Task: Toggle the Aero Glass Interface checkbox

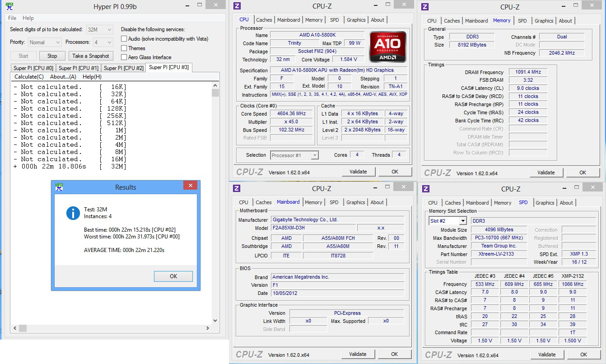Action: pos(124,57)
